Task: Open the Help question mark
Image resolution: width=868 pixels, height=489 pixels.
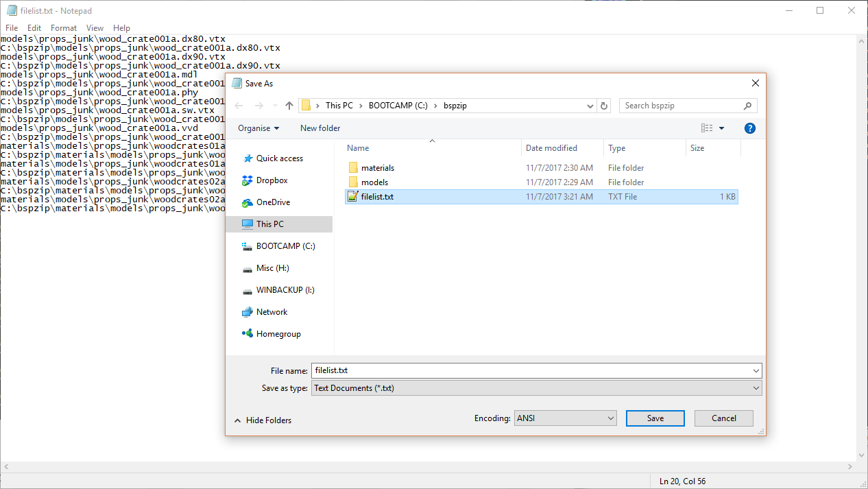Action: pos(750,128)
